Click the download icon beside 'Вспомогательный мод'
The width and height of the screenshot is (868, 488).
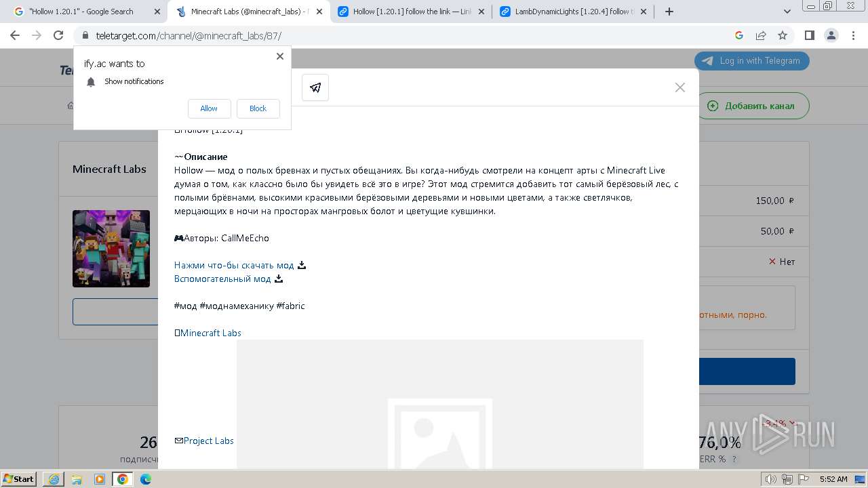[279, 279]
